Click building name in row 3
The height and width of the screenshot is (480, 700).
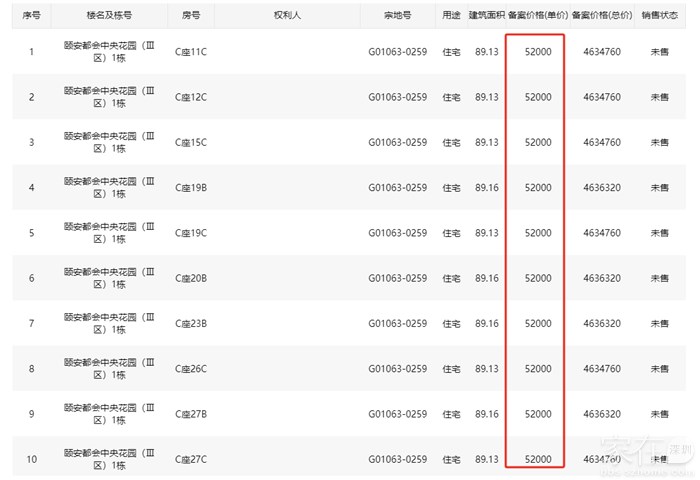point(108,142)
